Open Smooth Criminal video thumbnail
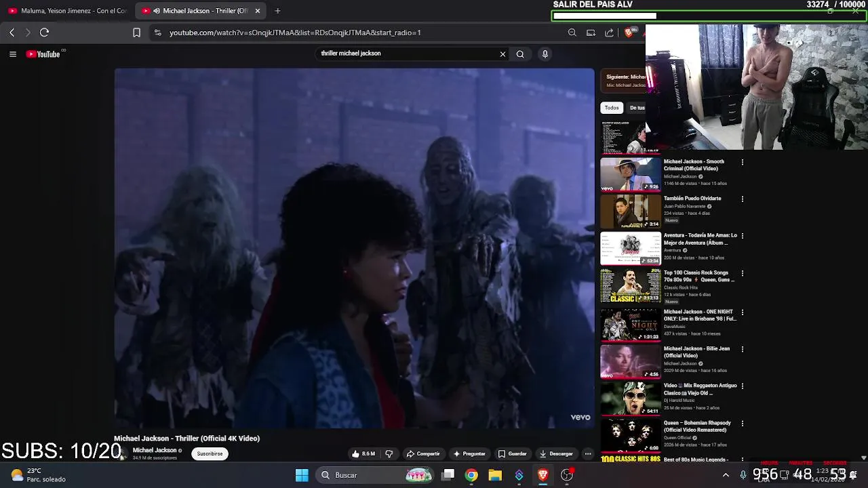Viewport: 868px width, 488px height. point(630,174)
